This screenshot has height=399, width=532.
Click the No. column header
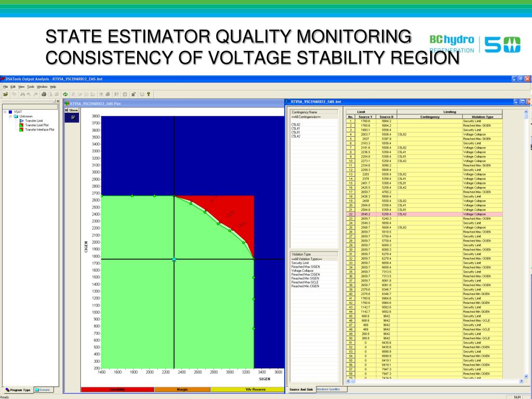(x=351, y=117)
